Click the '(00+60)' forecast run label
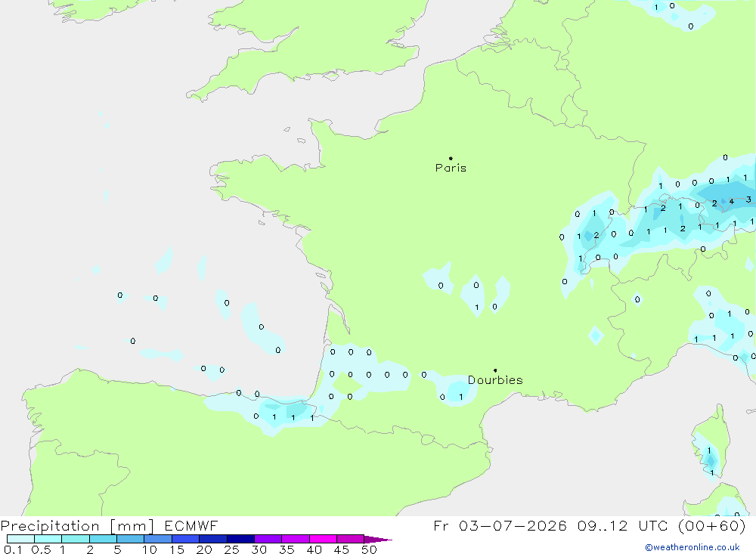This screenshot has height=554, width=756. (x=711, y=525)
